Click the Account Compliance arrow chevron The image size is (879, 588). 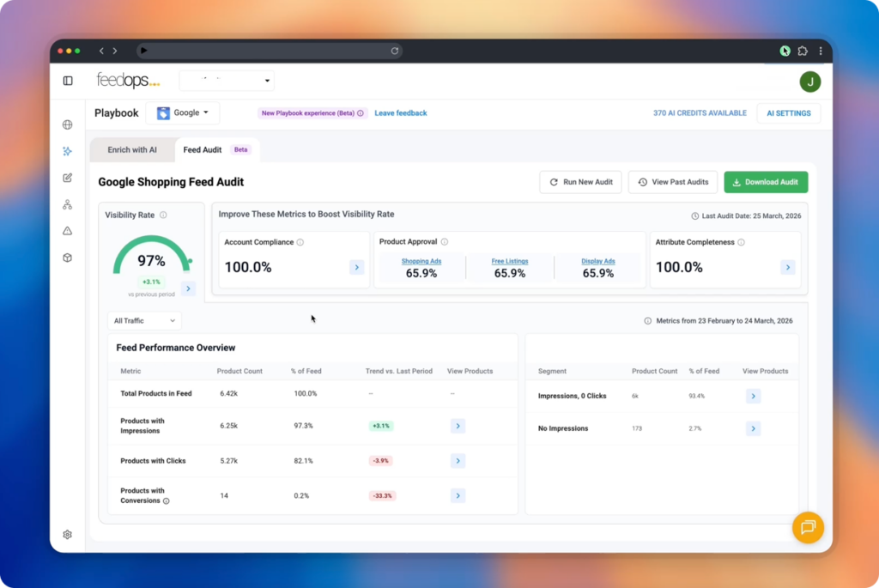tap(356, 267)
